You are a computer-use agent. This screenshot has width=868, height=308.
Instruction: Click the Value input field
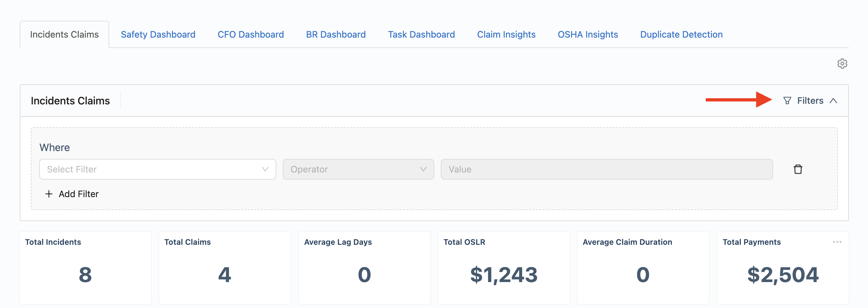click(607, 169)
